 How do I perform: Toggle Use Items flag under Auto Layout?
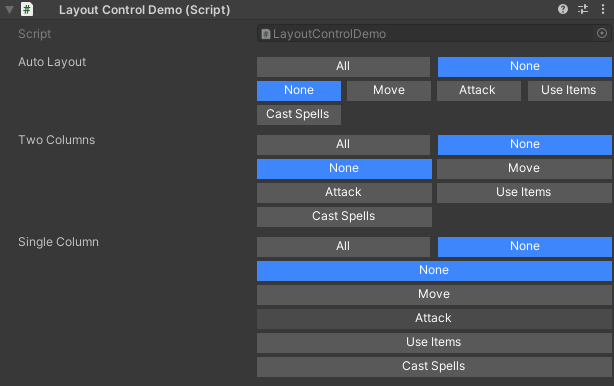570,90
